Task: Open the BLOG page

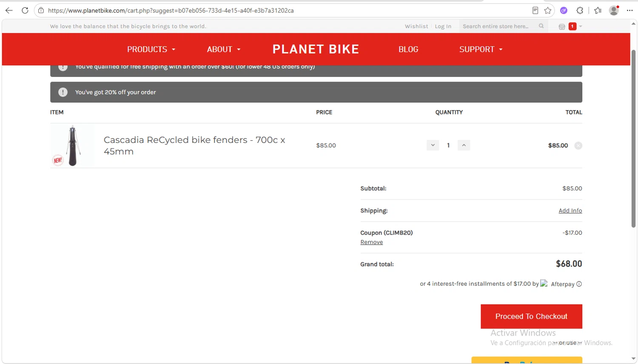Action: (x=408, y=49)
